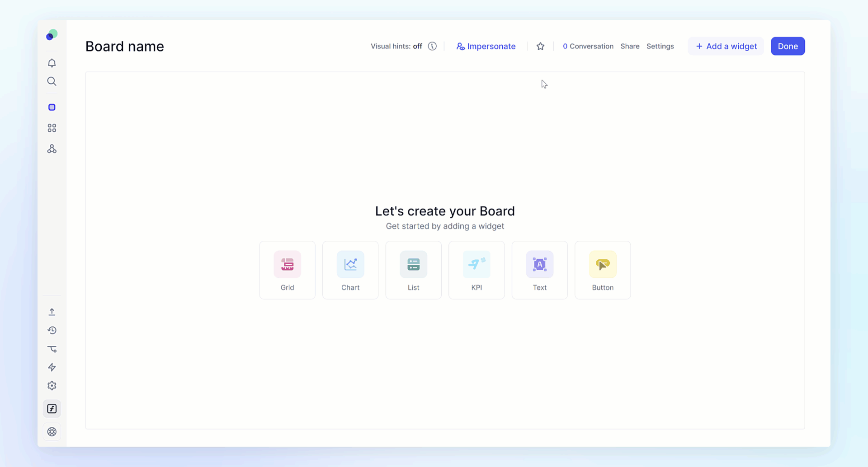Open the history clock icon in sidebar
The image size is (868, 467).
coord(52,330)
